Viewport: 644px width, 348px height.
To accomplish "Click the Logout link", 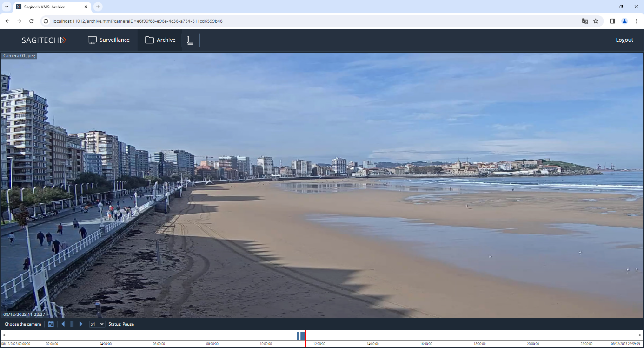I will click(624, 40).
